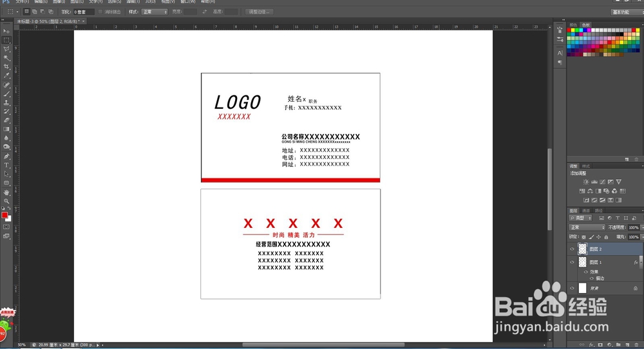This screenshot has width=644, height=349.
Task: Change screen mode from toolbox
Action: pos(6,236)
